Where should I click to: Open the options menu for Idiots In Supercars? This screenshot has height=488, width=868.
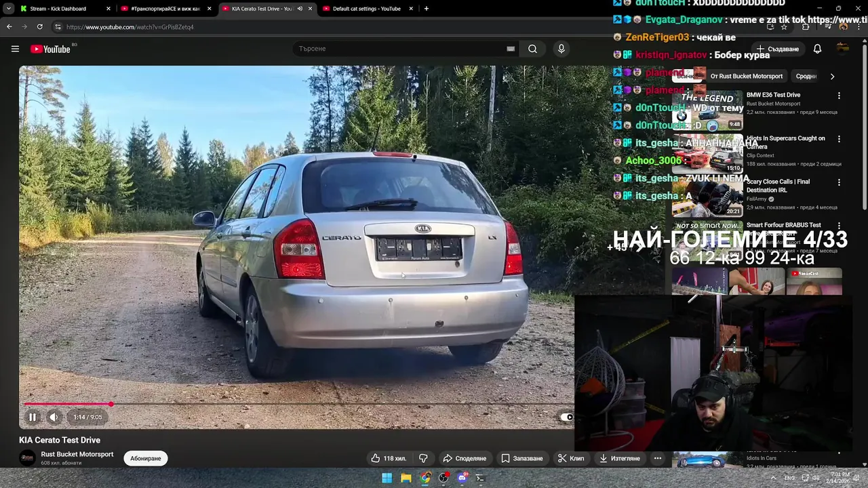839,139
